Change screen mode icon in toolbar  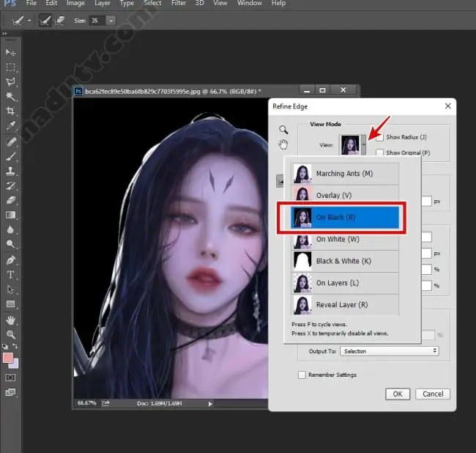(11, 392)
